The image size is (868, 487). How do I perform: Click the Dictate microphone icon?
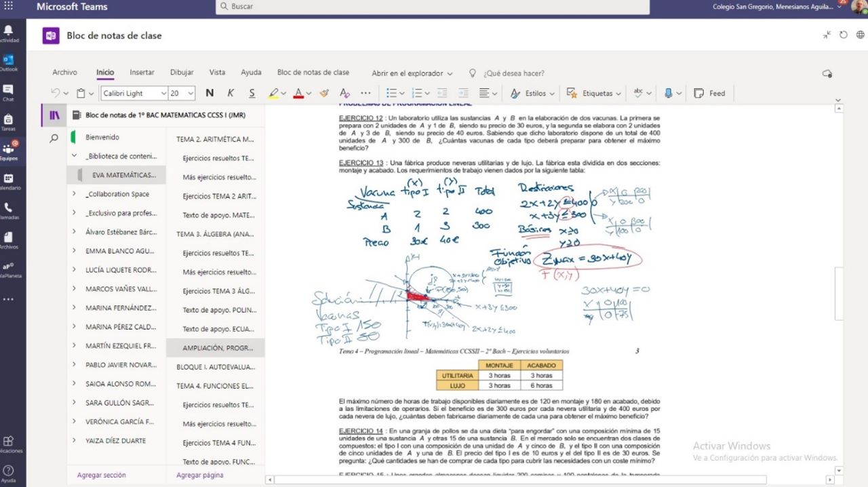669,94
